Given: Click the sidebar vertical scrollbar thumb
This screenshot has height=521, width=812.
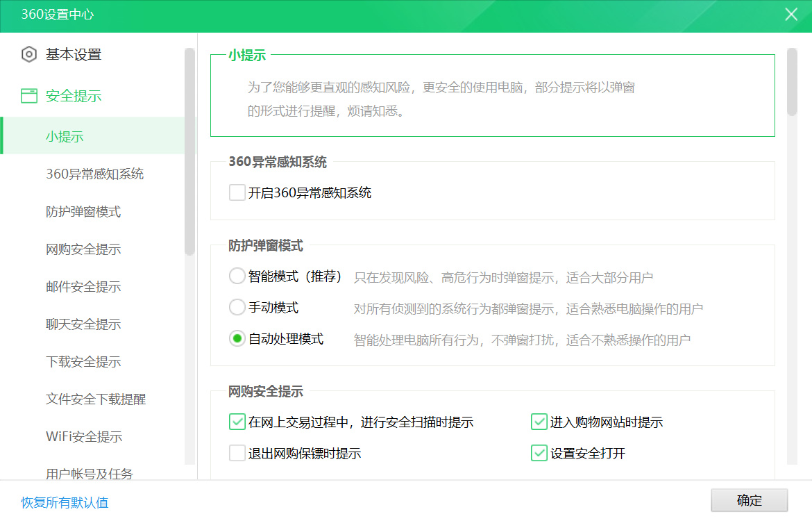Looking at the screenshot, I should [189, 151].
